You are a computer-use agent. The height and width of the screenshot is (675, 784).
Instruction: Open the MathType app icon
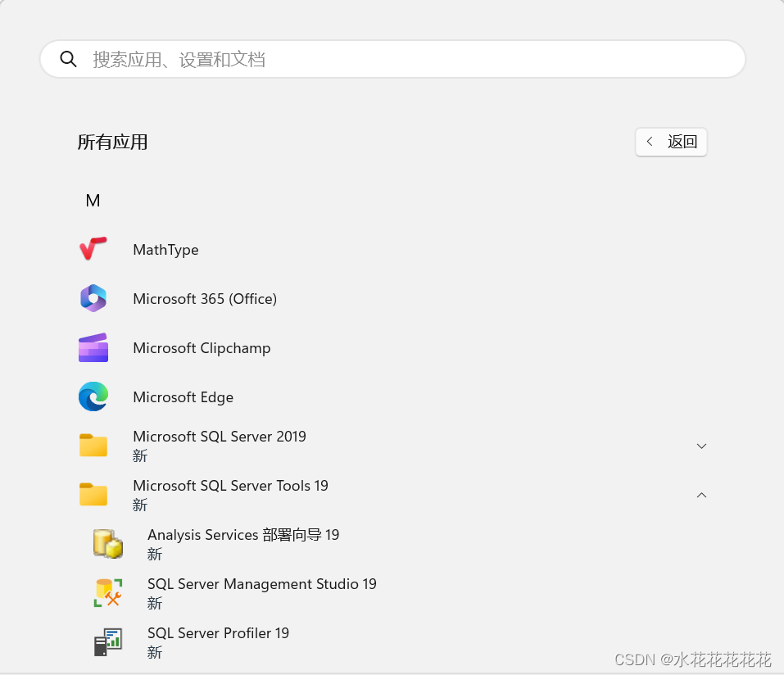pos(93,248)
